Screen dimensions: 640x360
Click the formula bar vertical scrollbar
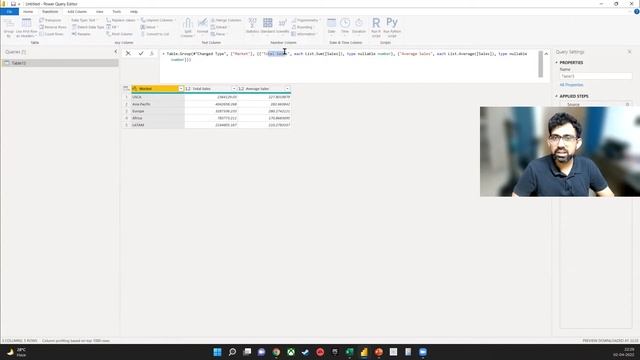[541, 64]
